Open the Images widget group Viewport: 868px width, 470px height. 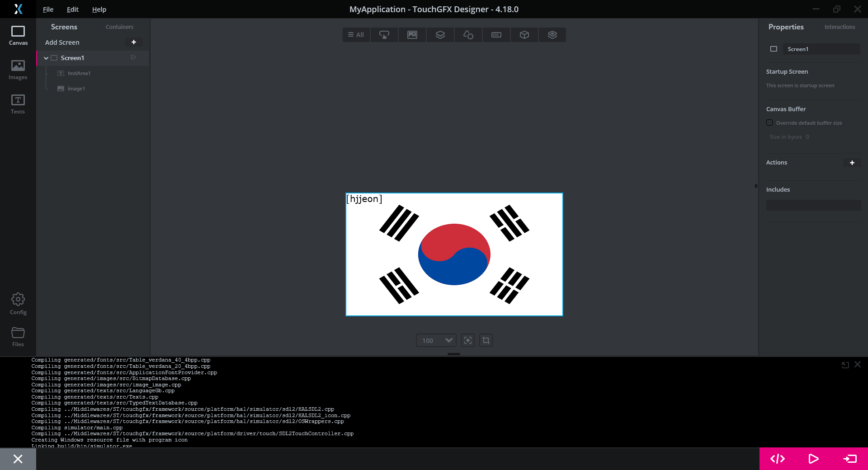[412, 35]
